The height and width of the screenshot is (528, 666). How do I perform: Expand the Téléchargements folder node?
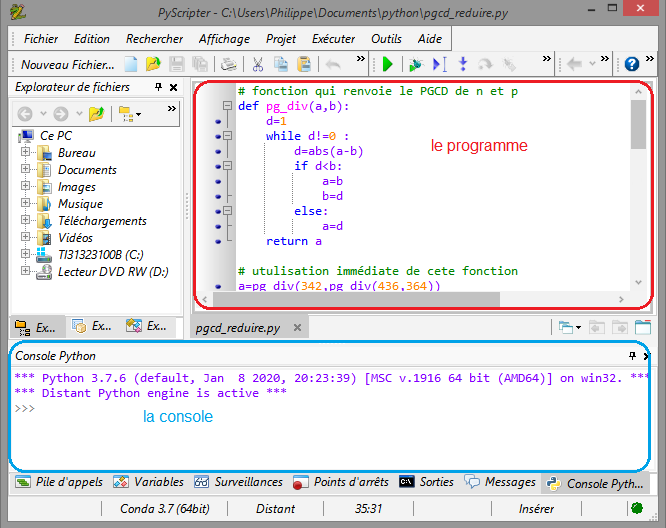26,221
